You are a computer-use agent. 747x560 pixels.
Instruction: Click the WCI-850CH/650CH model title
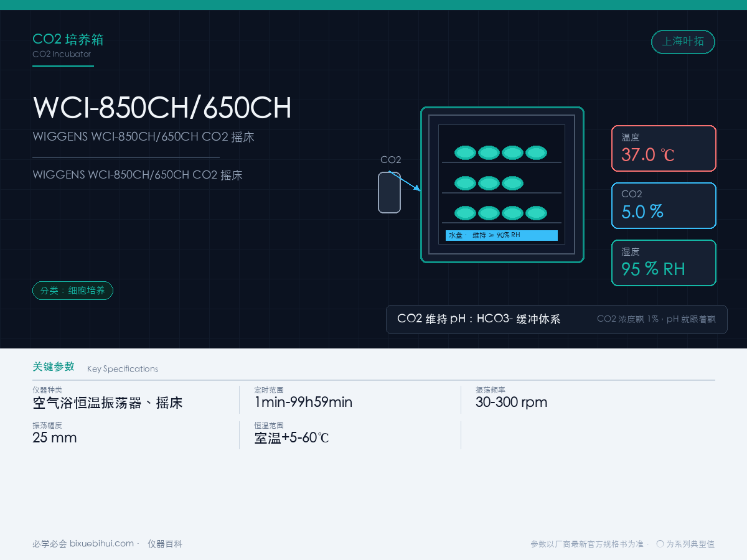pyautogui.click(x=162, y=108)
